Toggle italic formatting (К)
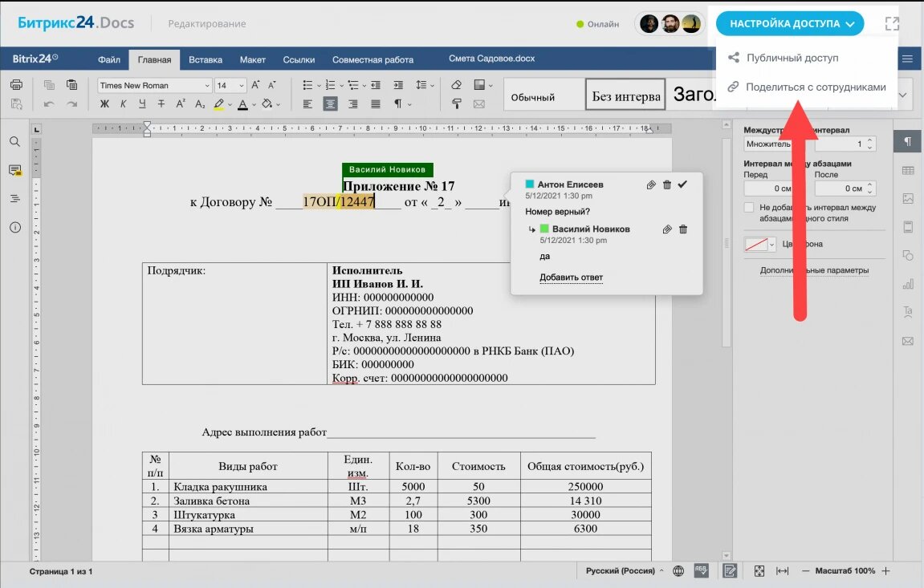 coord(123,104)
